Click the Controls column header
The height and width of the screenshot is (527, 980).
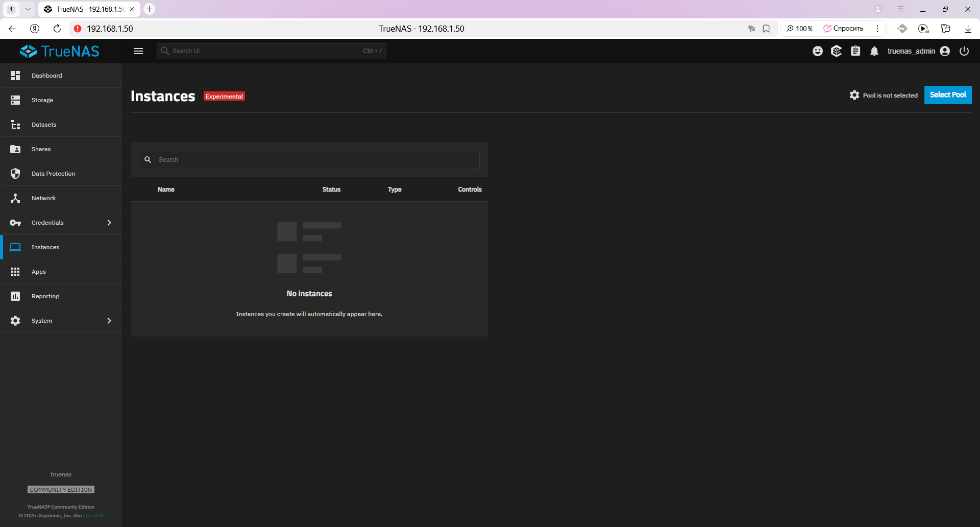[470, 189]
